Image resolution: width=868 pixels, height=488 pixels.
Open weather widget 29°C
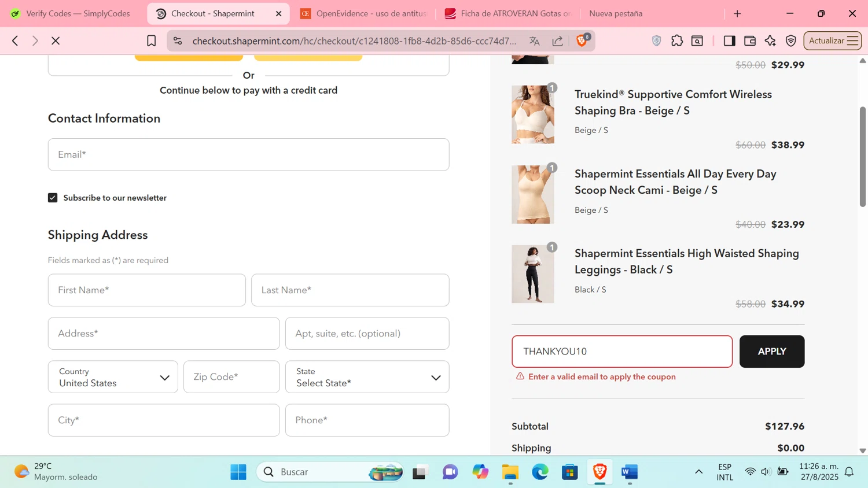pyautogui.click(x=57, y=472)
